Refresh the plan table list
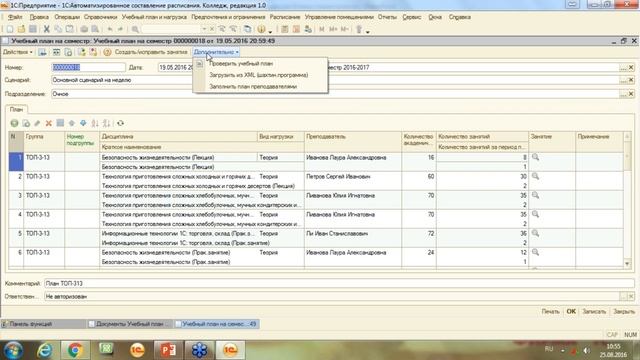640x360 pixels. (120, 123)
